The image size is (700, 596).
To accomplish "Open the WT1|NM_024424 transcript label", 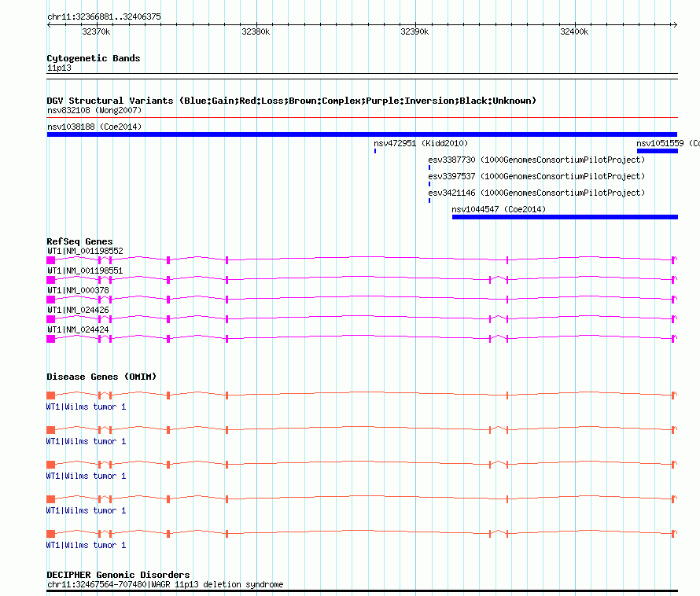I will click(x=78, y=330).
